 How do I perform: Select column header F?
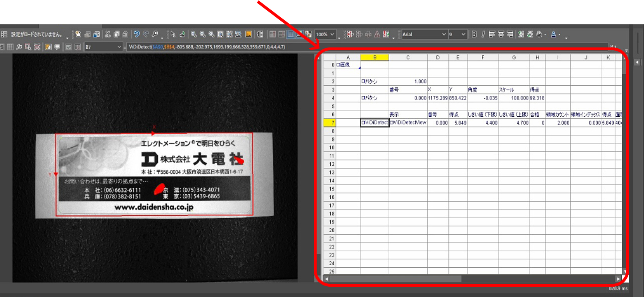483,57
